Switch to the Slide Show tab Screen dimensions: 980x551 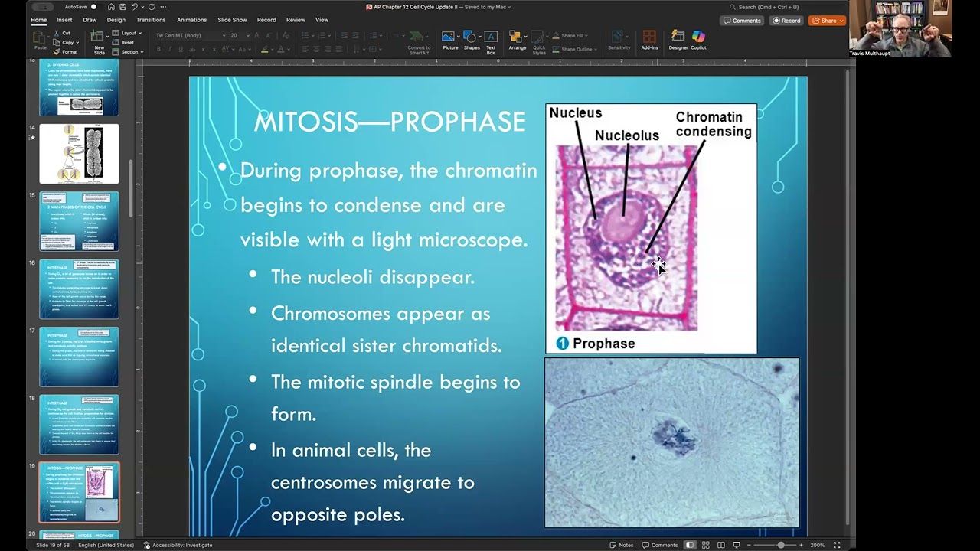point(232,20)
